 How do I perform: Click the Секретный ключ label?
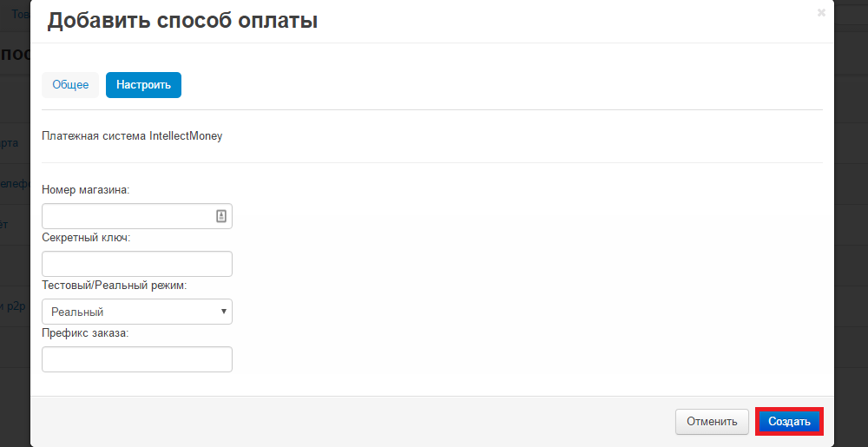(x=86, y=237)
